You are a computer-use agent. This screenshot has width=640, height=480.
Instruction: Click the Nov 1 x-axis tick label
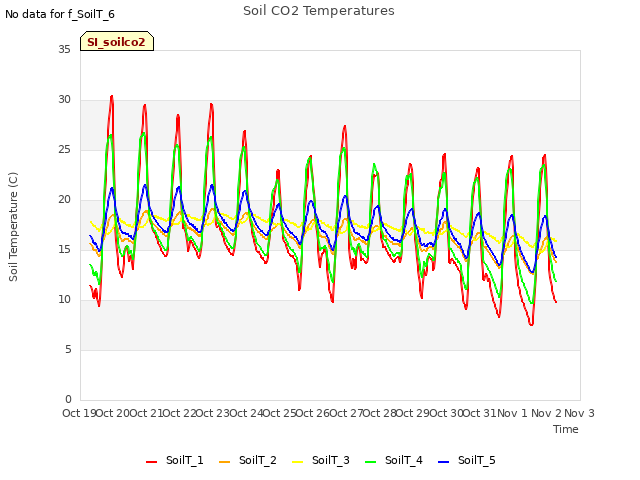[512, 413]
